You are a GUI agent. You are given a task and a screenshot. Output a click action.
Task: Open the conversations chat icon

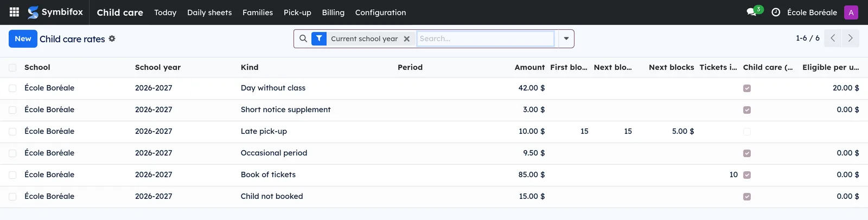tap(751, 12)
